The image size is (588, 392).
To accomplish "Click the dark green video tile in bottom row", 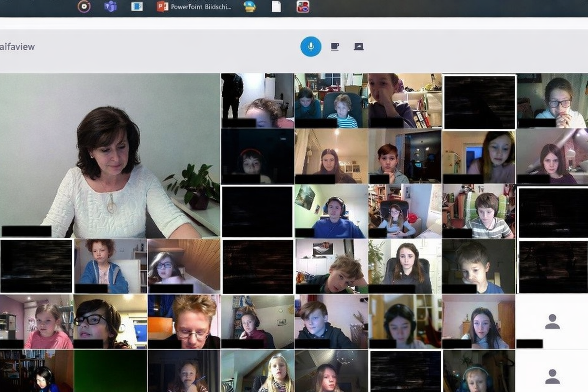I will click(x=110, y=371).
